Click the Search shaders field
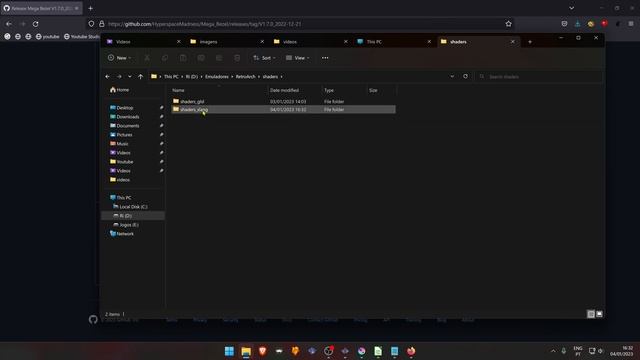The width and height of the screenshot is (640, 360). (538, 76)
